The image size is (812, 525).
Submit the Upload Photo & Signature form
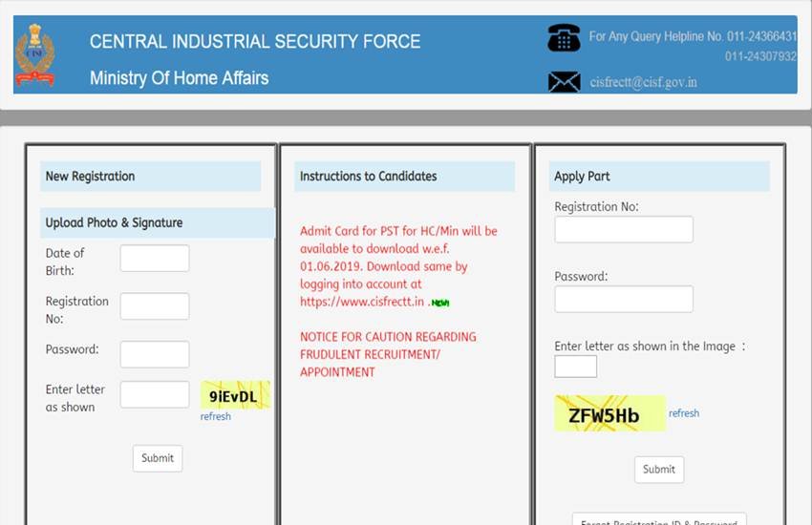pos(158,458)
